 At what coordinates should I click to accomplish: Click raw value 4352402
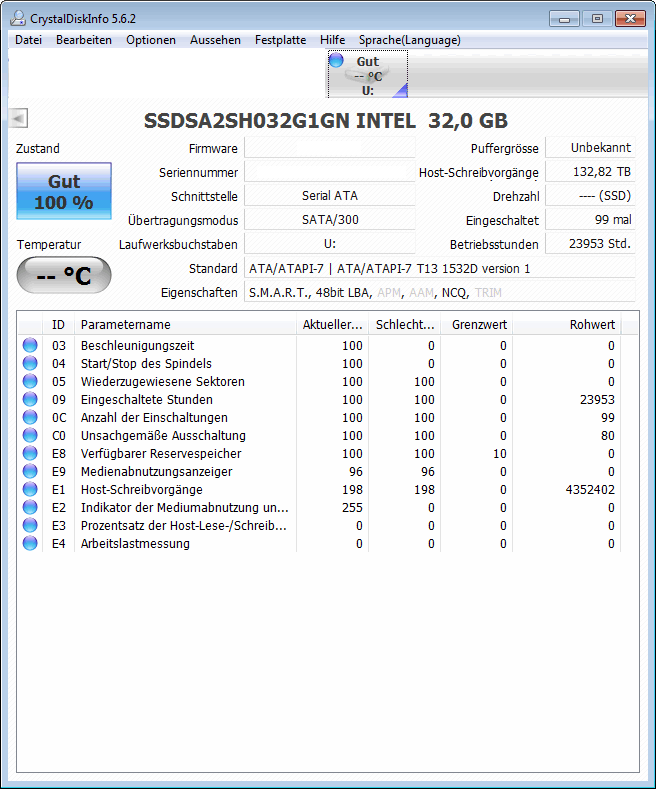(590, 490)
